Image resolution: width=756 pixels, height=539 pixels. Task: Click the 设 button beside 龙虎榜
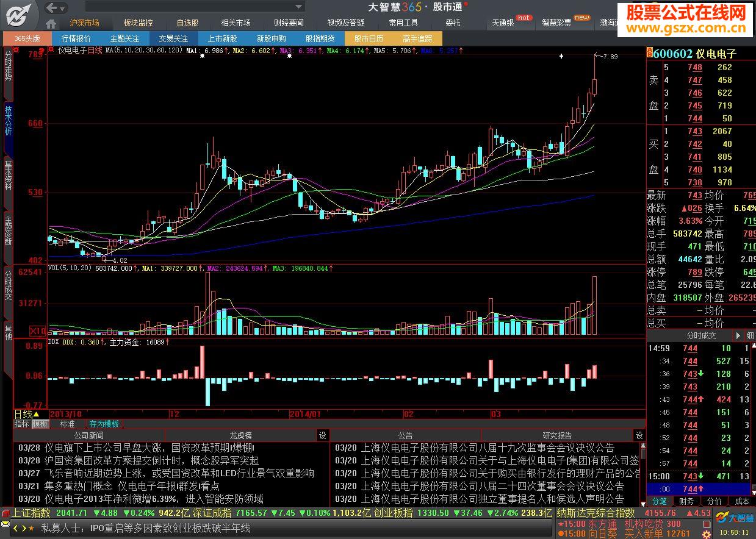pos(323,435)
